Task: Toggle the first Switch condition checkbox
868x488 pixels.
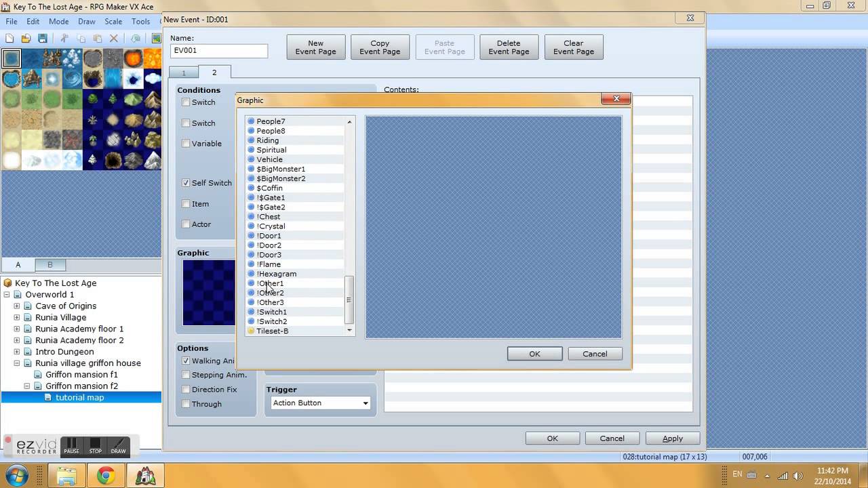Action: point(186,102)
